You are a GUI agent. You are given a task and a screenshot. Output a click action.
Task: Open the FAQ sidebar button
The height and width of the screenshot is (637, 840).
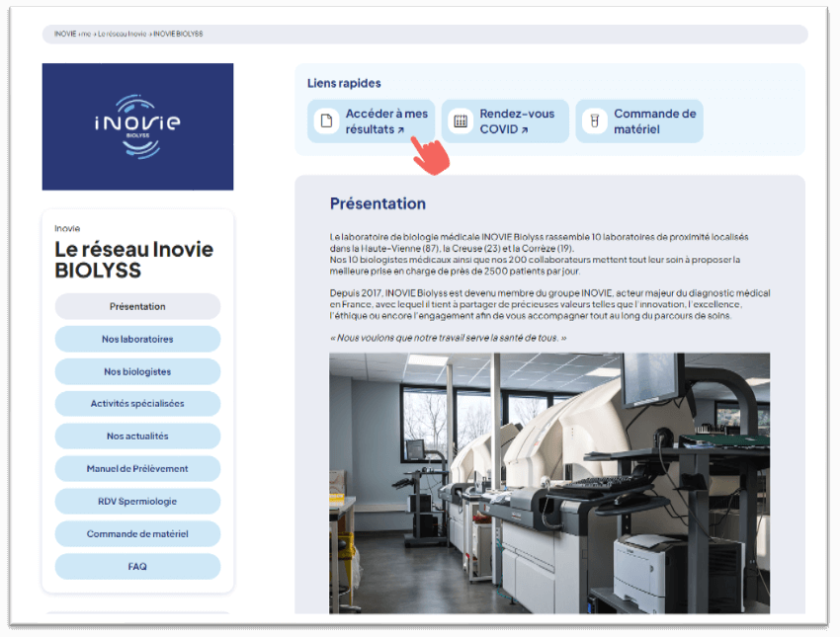137,566
